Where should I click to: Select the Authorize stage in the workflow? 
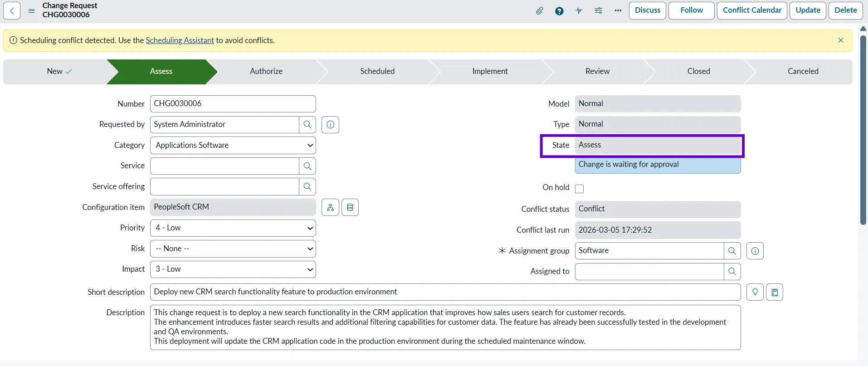[x=266, y=71]
